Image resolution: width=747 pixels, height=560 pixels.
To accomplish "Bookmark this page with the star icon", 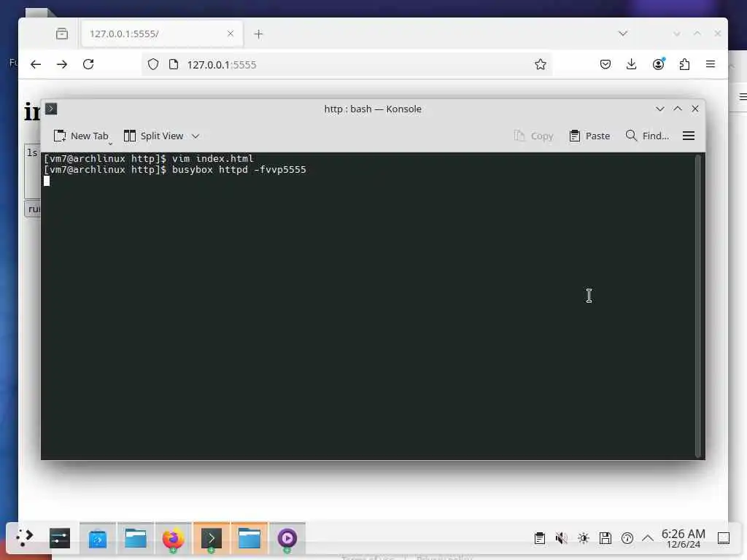I will [x=541, y=64].
